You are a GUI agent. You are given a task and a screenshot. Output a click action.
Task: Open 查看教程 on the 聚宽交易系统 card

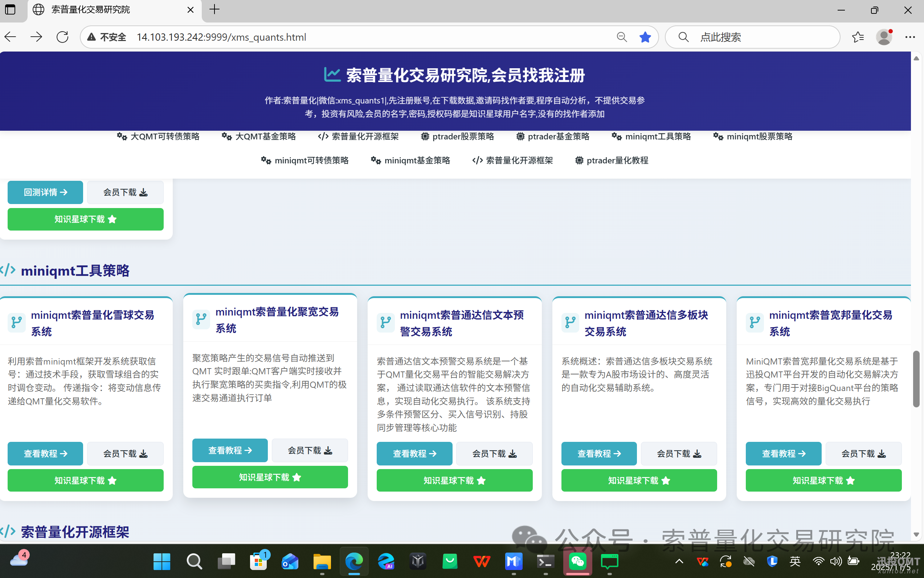(x=230, y=450)
